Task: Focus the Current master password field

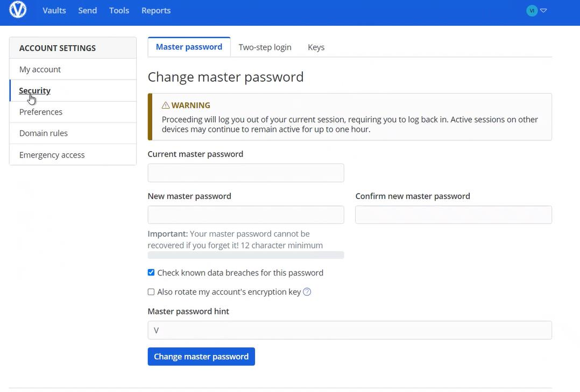Action: click(x=245, y=173)
